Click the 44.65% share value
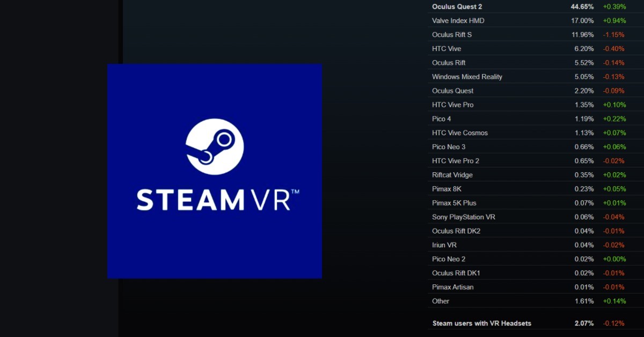Screen dimensions: 644x337 pyautogui.click(x=582, y=6)
